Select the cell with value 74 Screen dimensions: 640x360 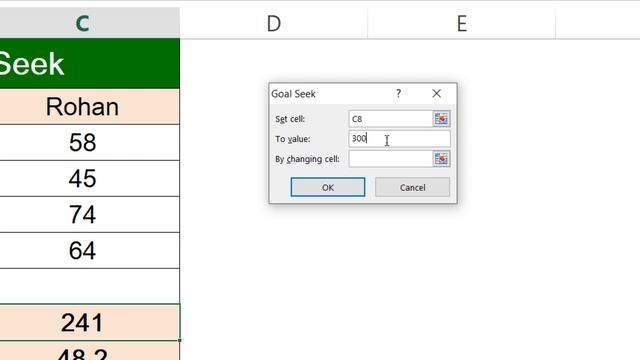(90, 214)
